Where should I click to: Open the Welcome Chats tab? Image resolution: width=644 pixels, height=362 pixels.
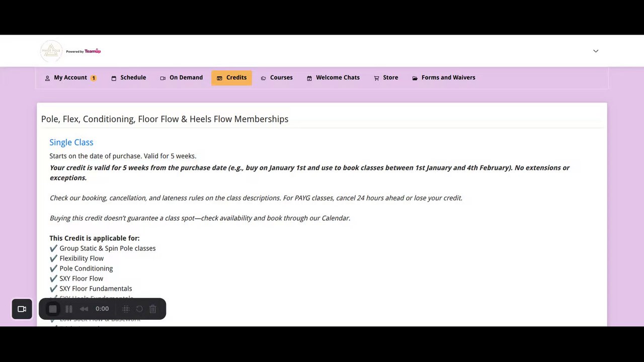click(333, 77)
